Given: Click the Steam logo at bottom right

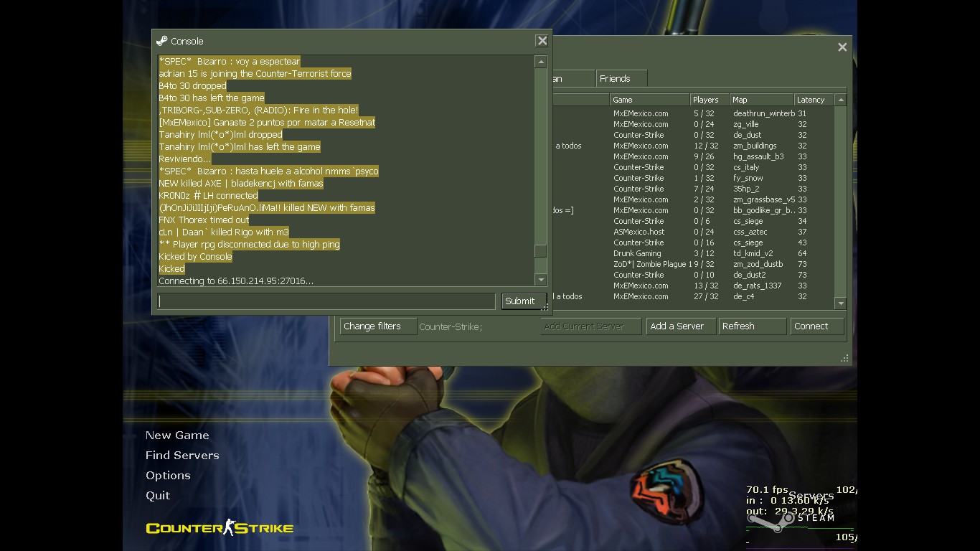Looking at the screenshot, I should point(789,519).
